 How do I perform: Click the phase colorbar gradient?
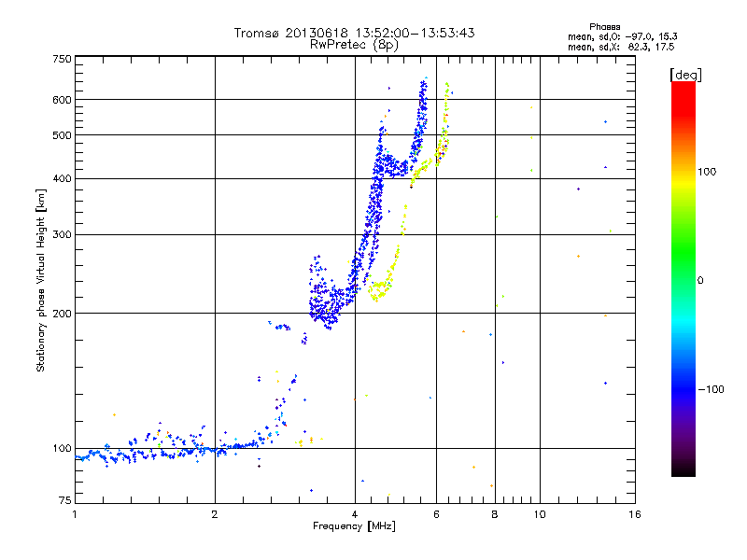point(684,278)
